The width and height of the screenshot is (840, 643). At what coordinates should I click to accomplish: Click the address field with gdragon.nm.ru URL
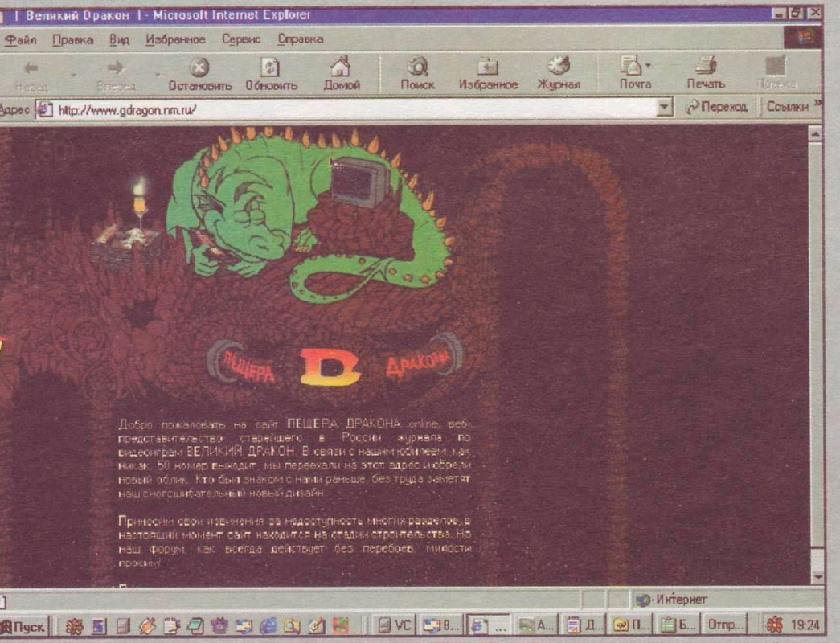pyautogui.click(x=354, y=109)
